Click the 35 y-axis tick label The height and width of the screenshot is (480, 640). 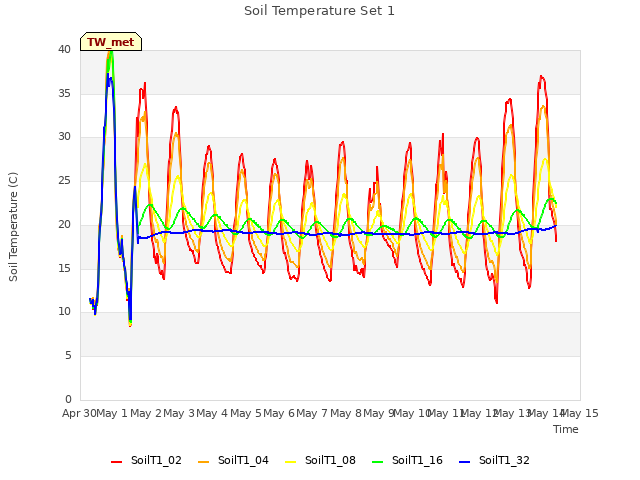[64, 93]
